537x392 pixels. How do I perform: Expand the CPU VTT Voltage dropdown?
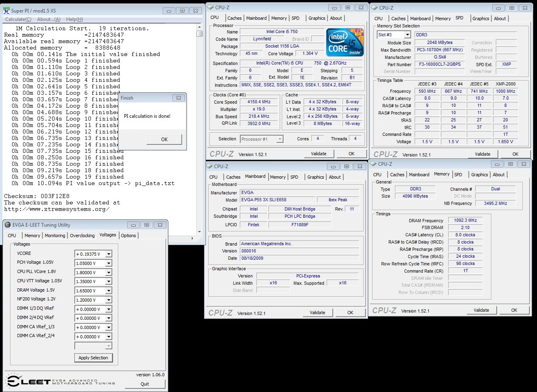(x=108, y=281)
